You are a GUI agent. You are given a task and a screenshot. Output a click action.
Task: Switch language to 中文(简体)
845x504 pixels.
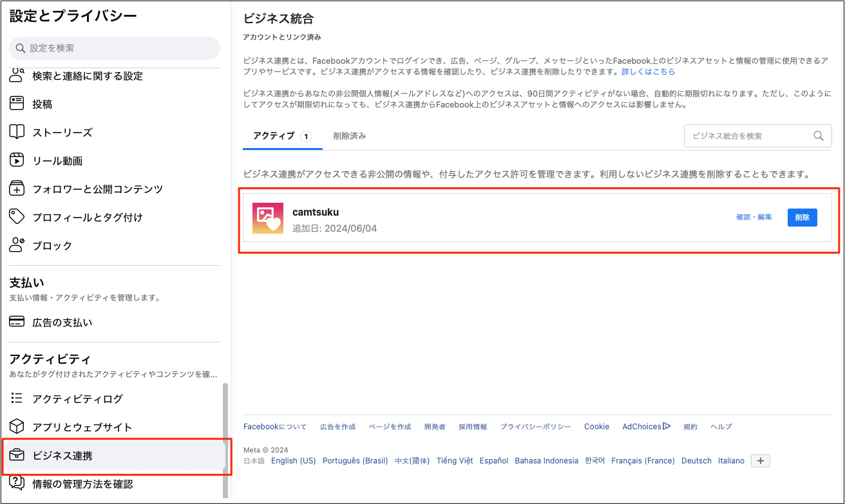click(412, 461)
